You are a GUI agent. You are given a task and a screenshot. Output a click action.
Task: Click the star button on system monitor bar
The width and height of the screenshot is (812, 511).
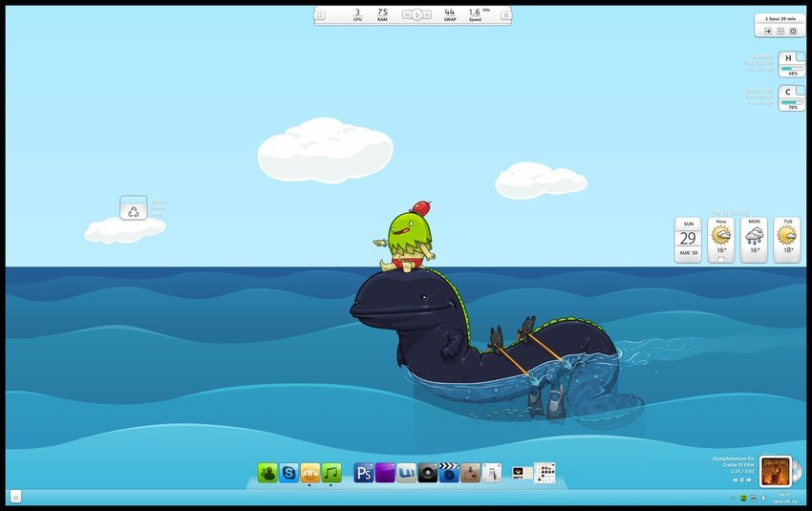(x=505, y=15)
